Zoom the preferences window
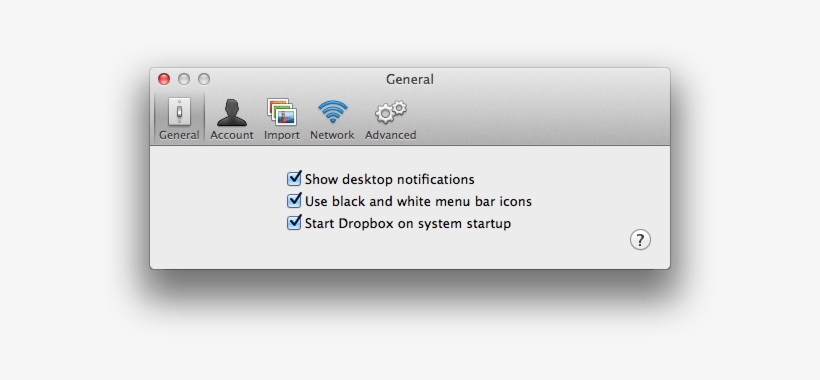 pyautogui.click(x=204, y=79)
